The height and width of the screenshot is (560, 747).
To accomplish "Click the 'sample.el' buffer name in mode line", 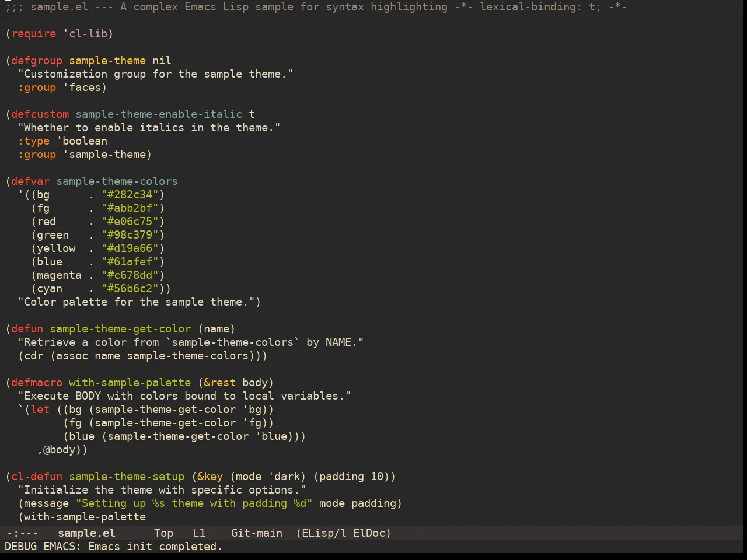I will [x=86, y=533].
